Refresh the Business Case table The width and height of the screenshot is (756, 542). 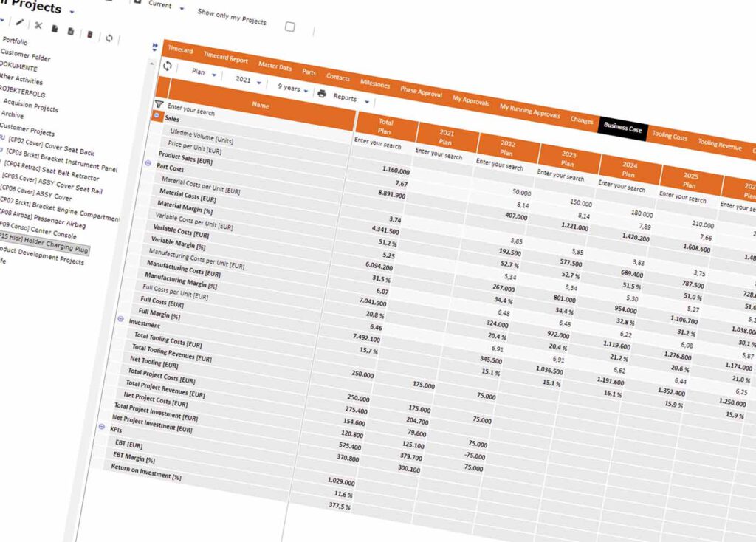coord(168,66)
